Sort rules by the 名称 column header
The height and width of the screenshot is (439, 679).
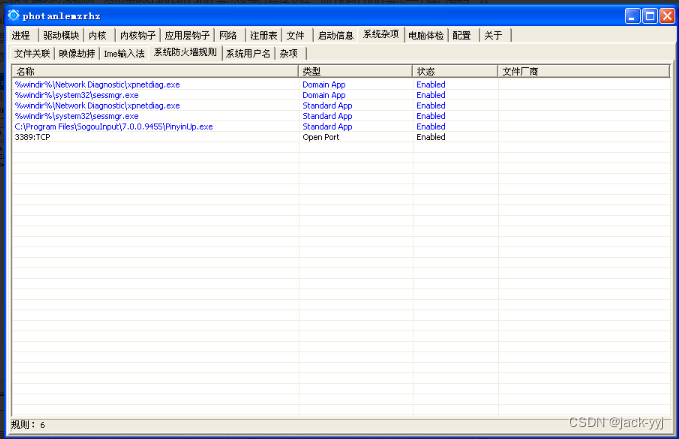[x=155, y=71]
